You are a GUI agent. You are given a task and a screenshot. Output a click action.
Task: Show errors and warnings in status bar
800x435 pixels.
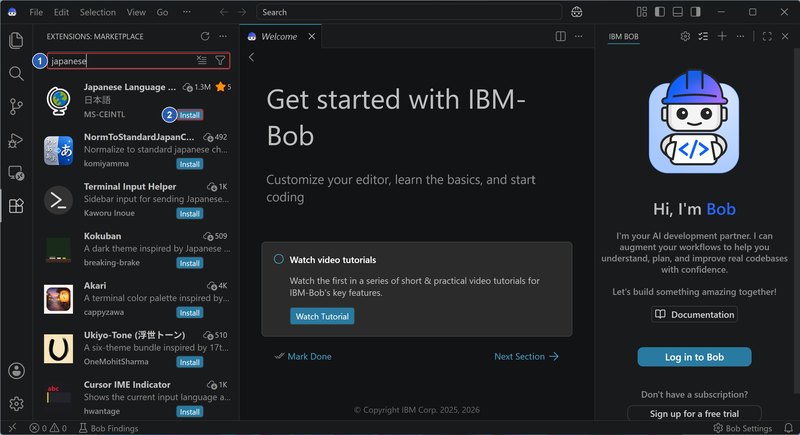click(x=48, y=428)
